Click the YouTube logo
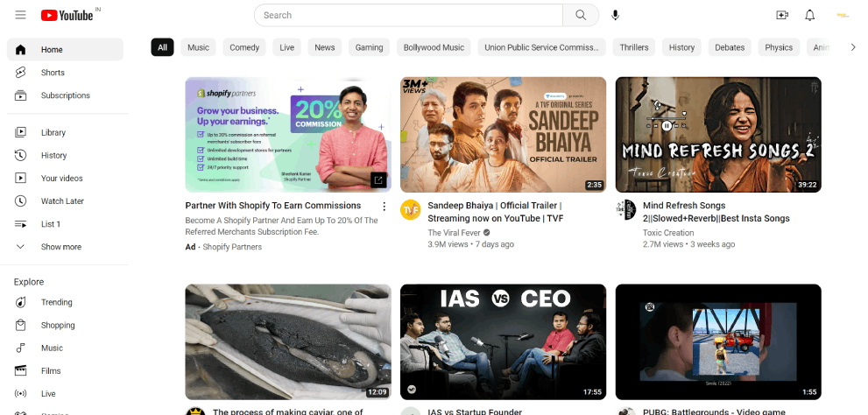Image resolution: width=868 pixels, height=415 pixels. pos(67,15)
